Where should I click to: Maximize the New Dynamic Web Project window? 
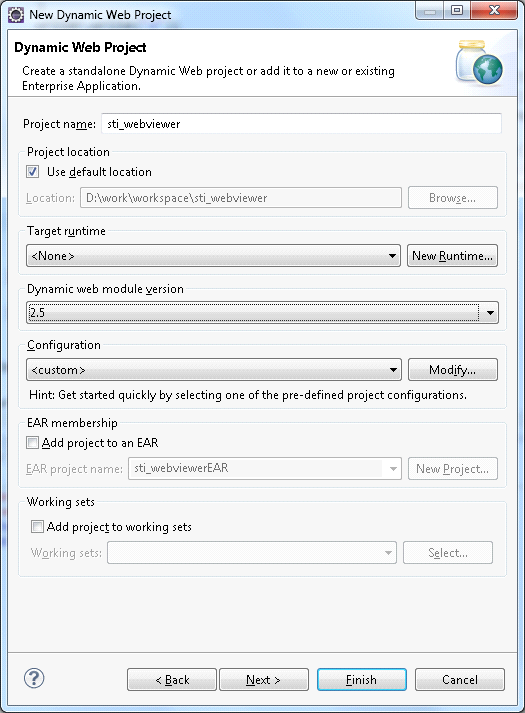coord(457,10)
